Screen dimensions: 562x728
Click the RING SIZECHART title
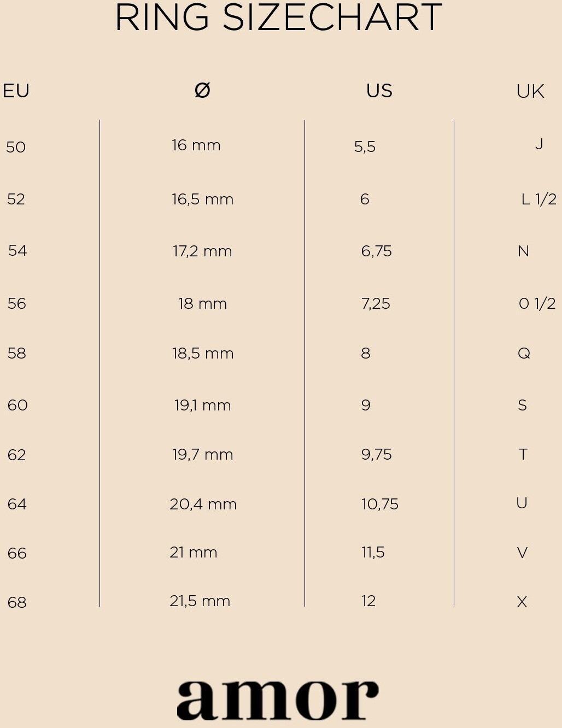(x=278, y=18)
